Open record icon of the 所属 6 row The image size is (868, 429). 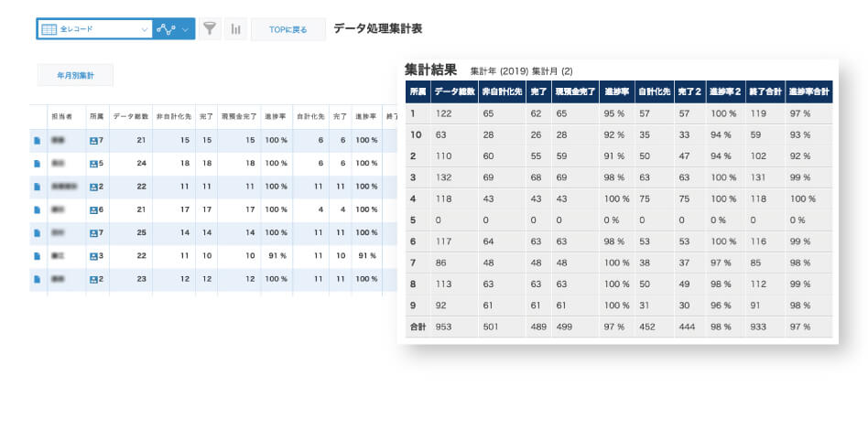pos(38,210)
